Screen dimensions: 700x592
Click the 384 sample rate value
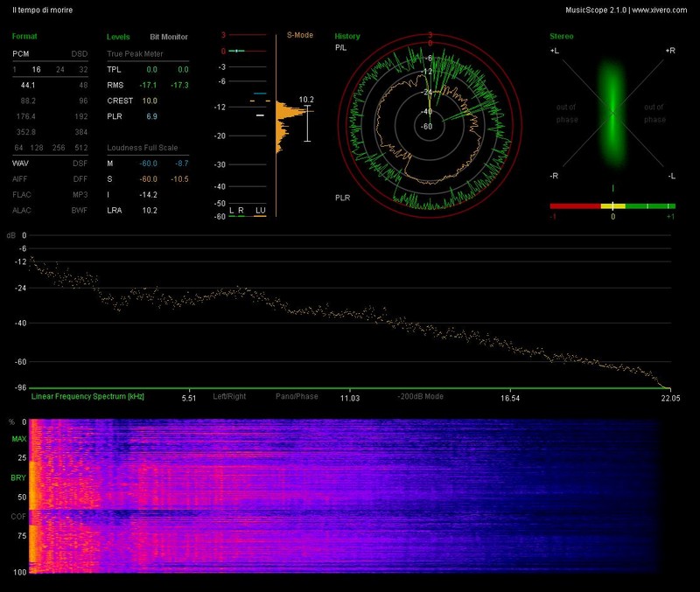point(81,132)
